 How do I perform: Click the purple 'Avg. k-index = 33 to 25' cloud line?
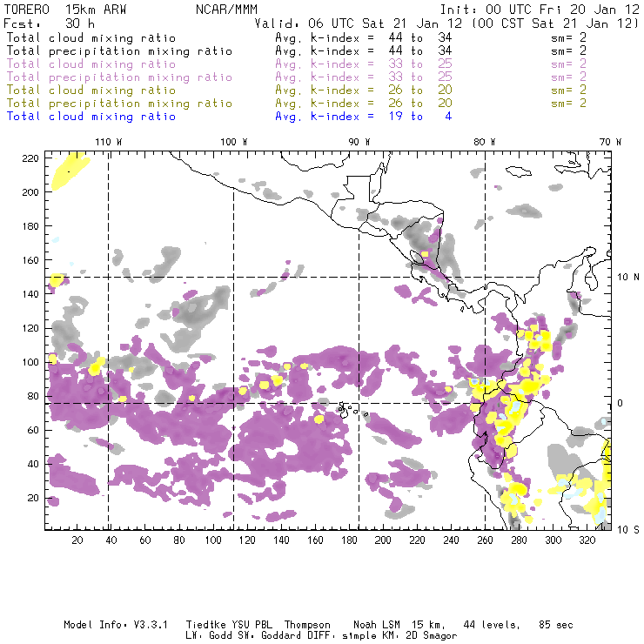click(x=364, y=64)
